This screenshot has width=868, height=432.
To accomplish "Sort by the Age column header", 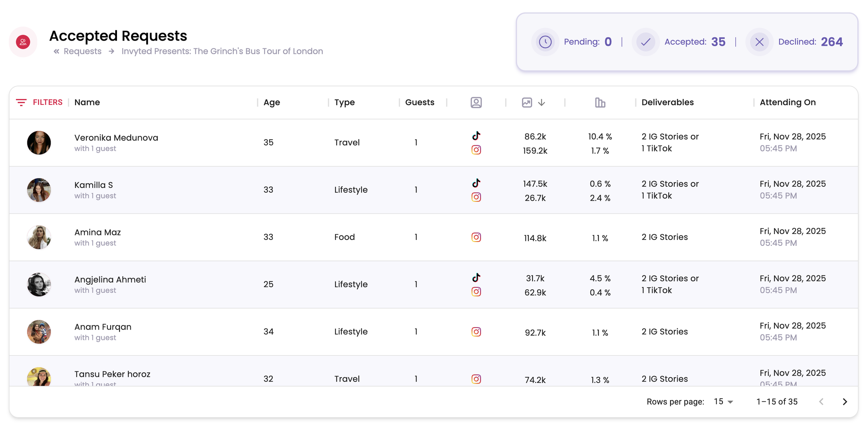I will 272,102.
